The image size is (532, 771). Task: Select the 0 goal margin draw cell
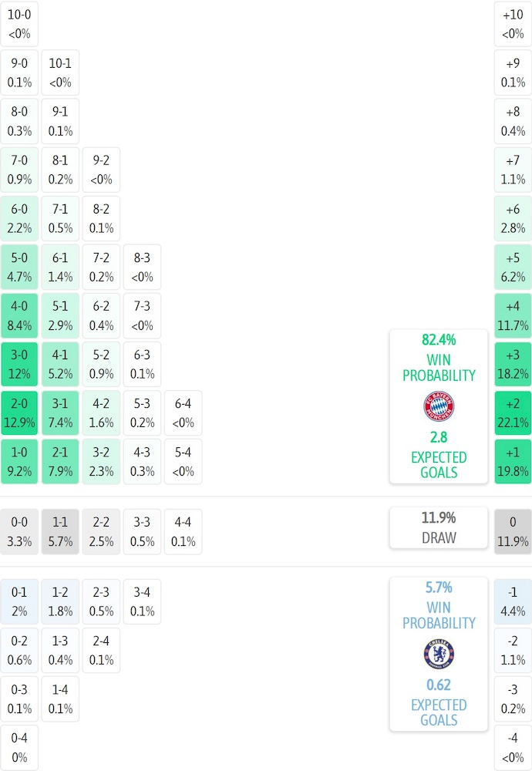click(513, 531)
